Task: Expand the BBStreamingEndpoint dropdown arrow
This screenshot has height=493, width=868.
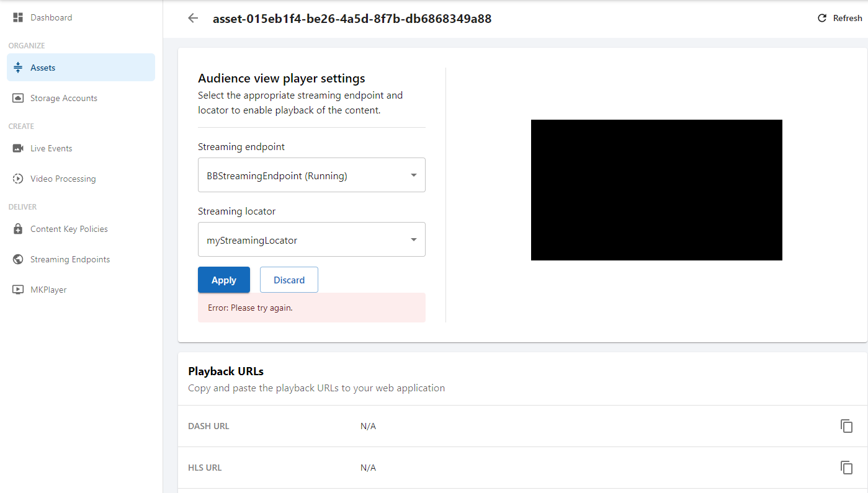Action: [x=414, y=175]
